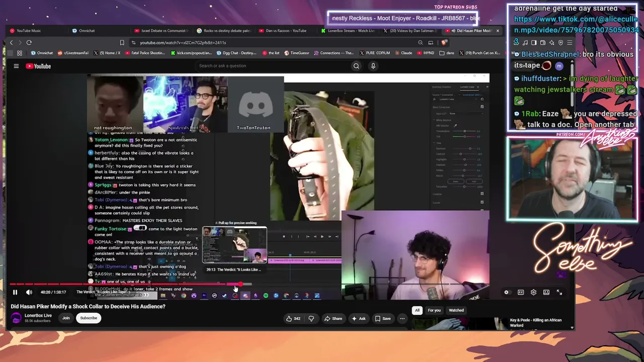
Task: Switch to Videos by Dan Saltman tab
Action: [x=411, y=31]
